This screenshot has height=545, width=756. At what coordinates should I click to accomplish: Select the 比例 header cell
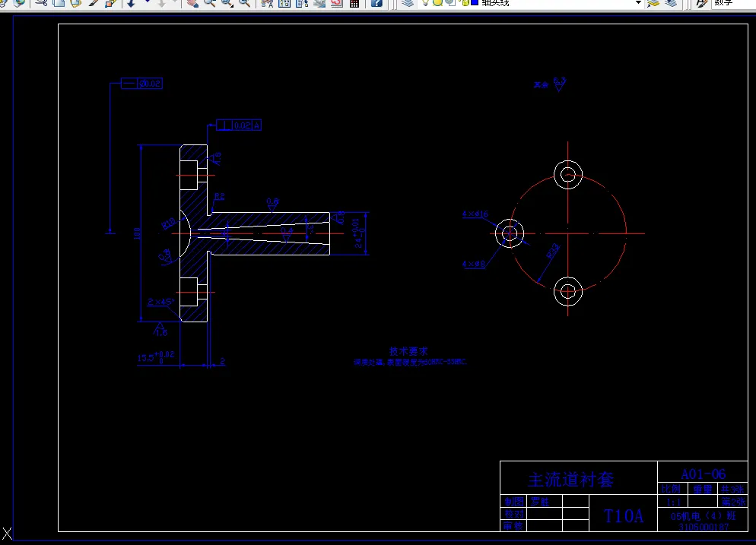point(671,489)
